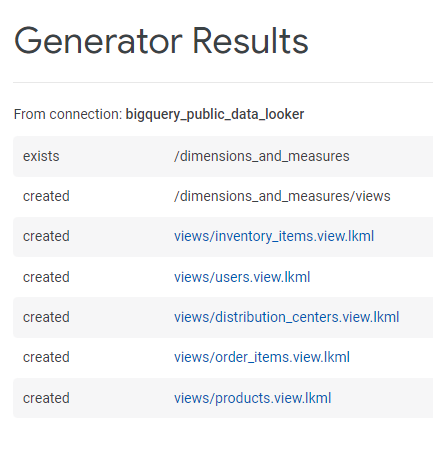Click 'created' status in the products.view row
Screen dimensions: 433x455
tap(46, 398)
